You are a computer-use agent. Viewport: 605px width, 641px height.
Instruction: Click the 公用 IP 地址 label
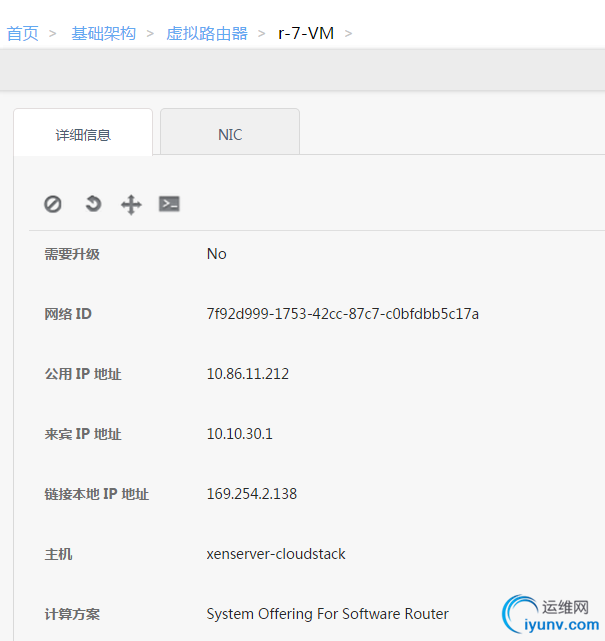(83, 374)
